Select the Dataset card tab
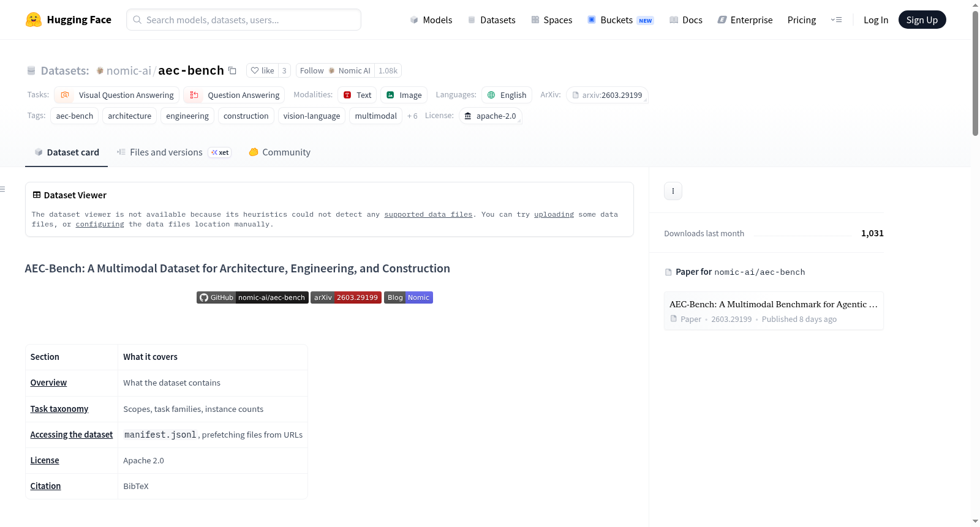Viewport: 980px width, 527px height. (x=66, y=152)
